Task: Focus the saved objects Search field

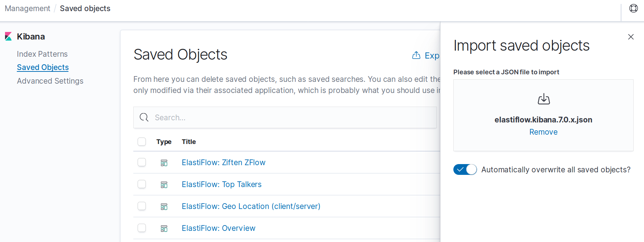Action: tap(285, 117)
